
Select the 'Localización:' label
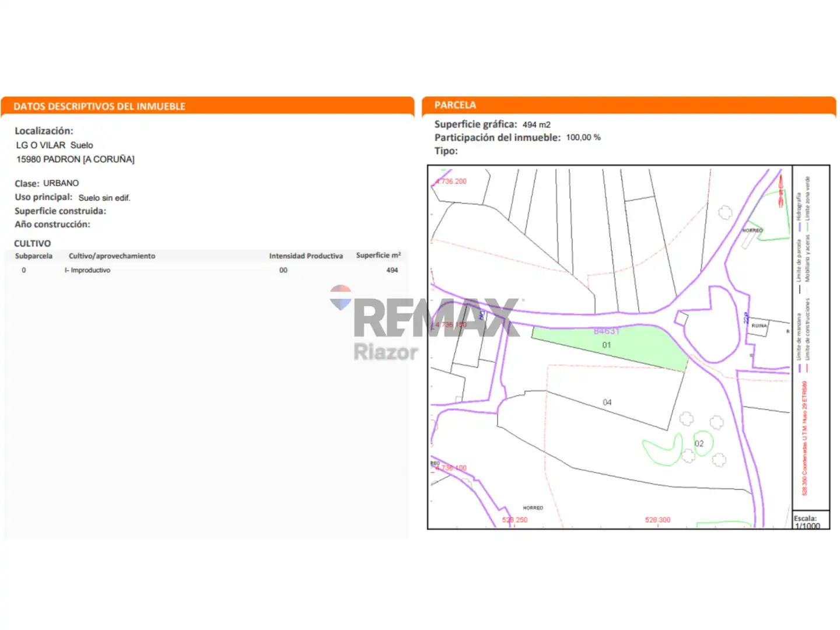point(44,131)
